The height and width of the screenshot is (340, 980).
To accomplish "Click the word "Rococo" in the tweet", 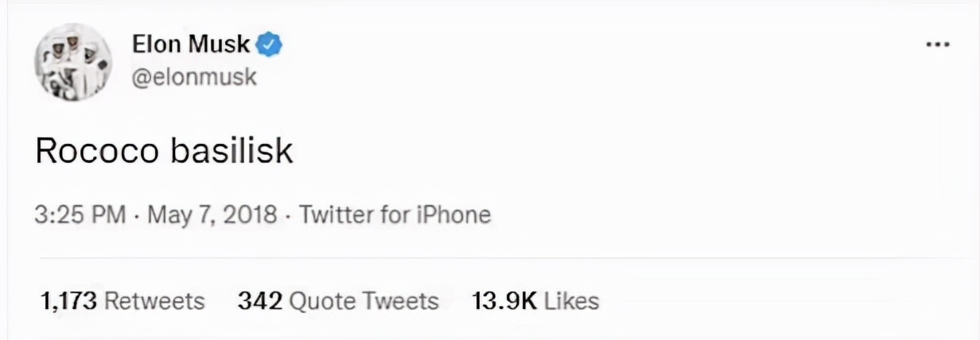I will coord(97,151).
